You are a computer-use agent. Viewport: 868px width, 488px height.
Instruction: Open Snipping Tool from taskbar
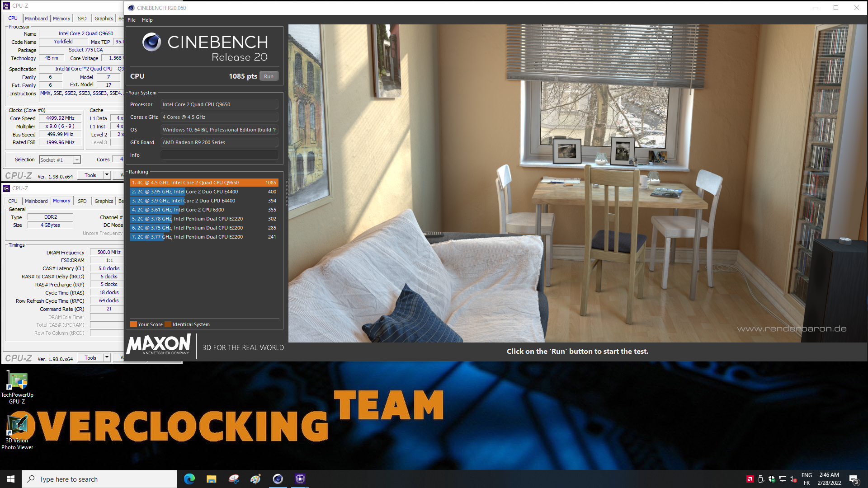pyautogui.click(x=234, y=479)
